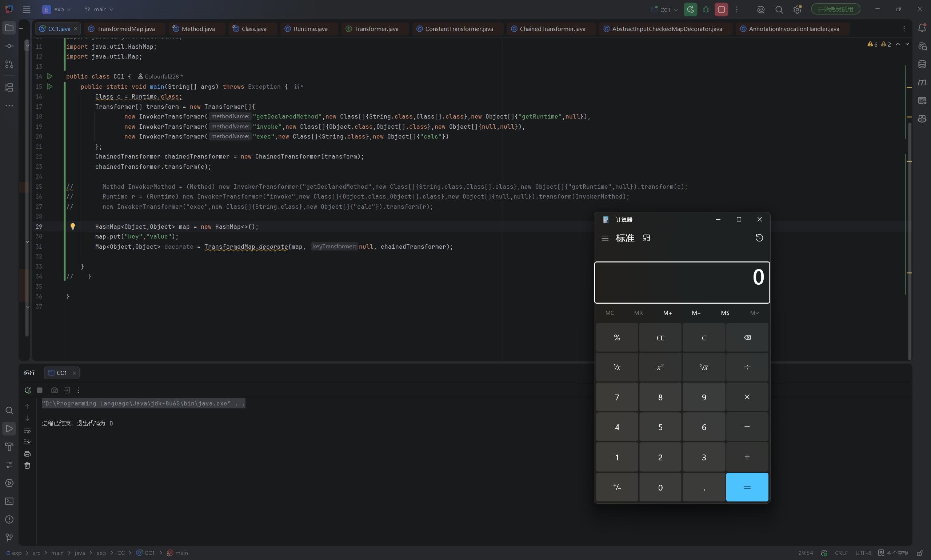Screen dimensions: 931x560
Task: Open the CC1 run configuration dropdown
Action: point(665,9)
